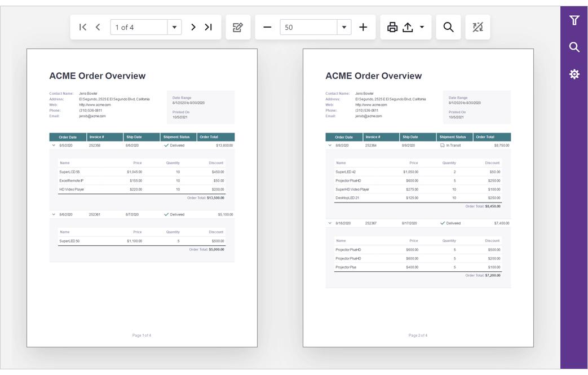Select the Highlight Editing Fields pencil icon
This screenshot has width=588, height=375.
pyautogui.click(x=237, y=27)
